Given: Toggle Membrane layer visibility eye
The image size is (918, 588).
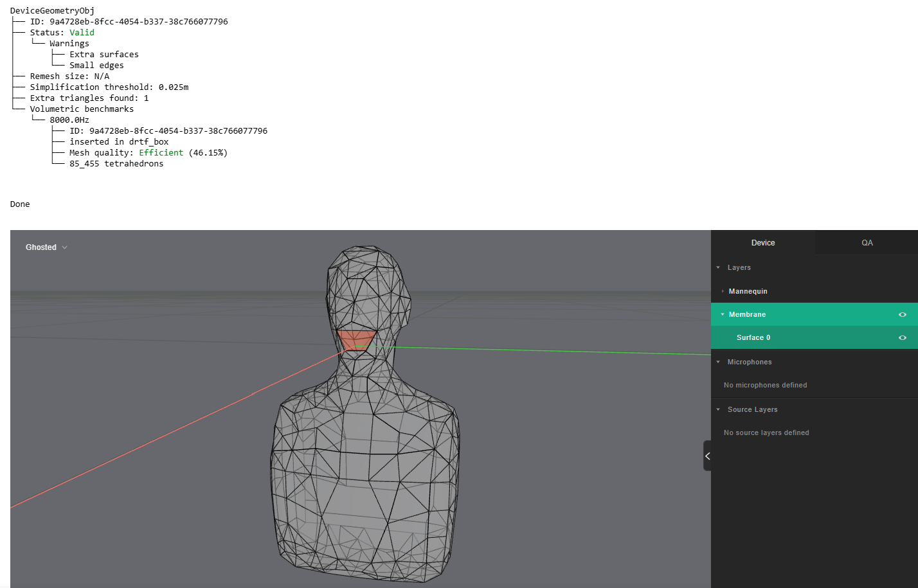Looking at the screenshot, I should [903, 315].
